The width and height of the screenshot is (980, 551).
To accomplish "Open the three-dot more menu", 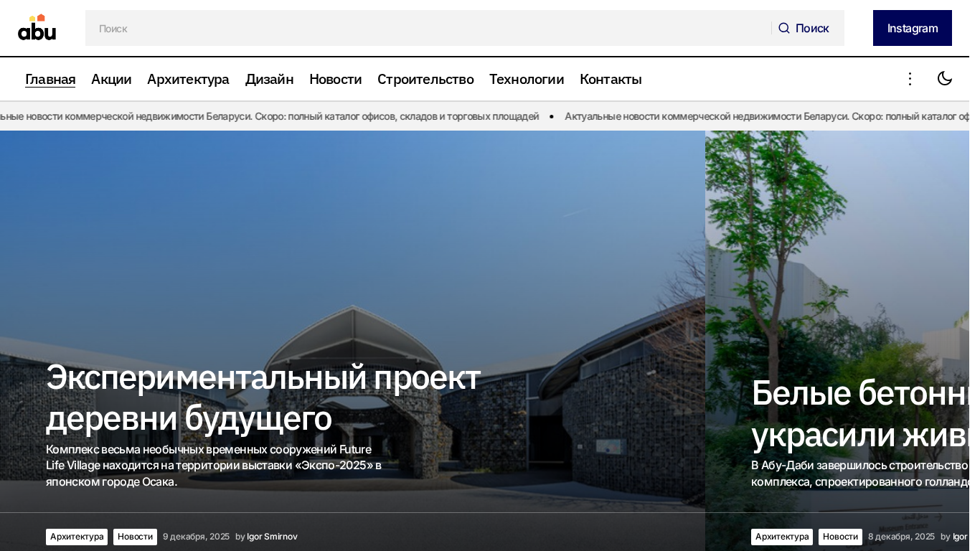I will 910,79.
